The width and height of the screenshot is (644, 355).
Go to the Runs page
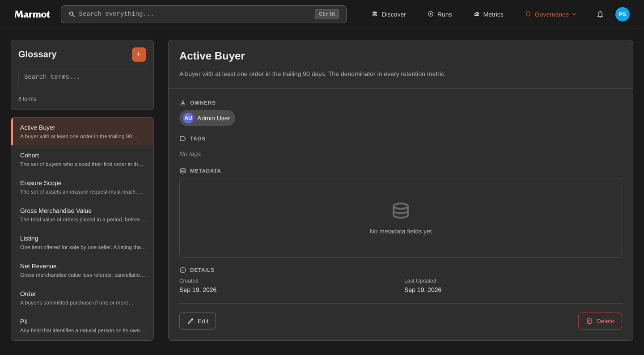(x=440, y=14)
